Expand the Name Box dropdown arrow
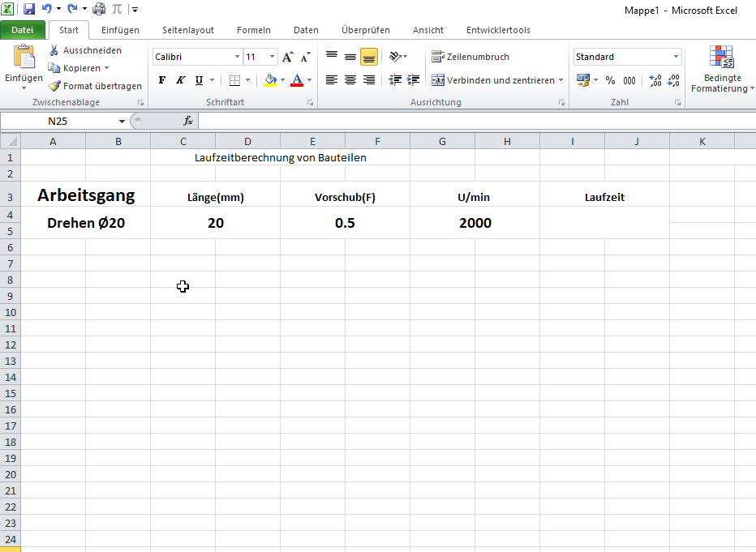Viewport: 756px width, 552px height. click(122, 122)
